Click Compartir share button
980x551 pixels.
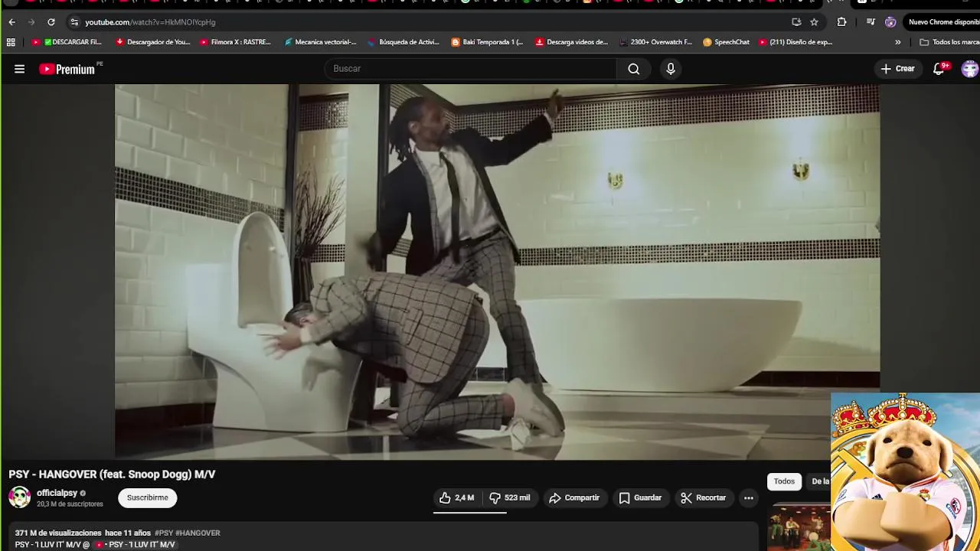tap(574, 497)
